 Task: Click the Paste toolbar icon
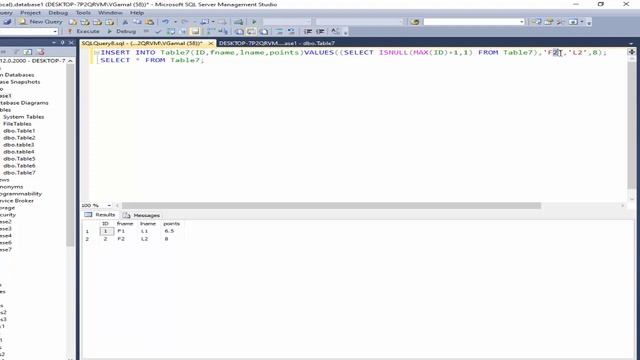[x=150, y=22]
